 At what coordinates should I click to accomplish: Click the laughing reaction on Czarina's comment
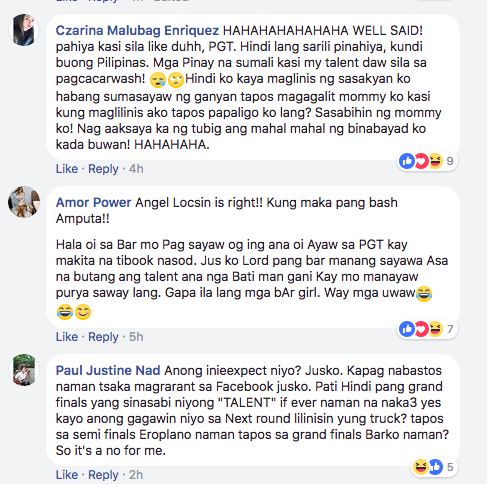(x=435, y=161)
